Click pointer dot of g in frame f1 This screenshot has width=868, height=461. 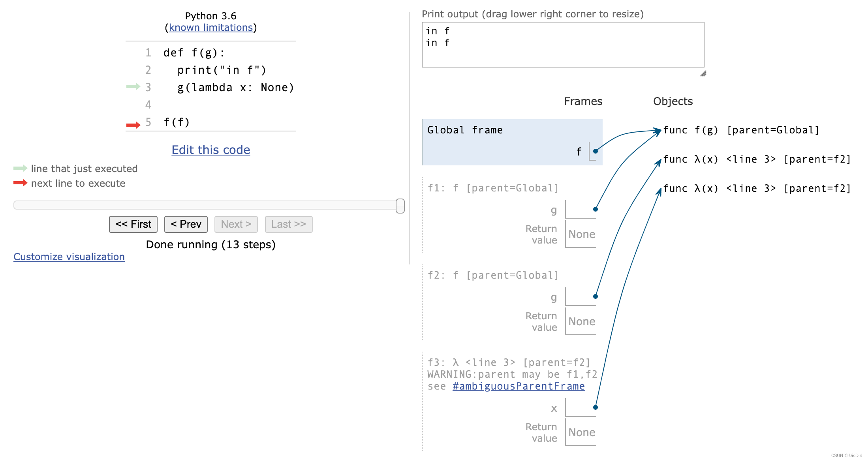pos(595,209)
